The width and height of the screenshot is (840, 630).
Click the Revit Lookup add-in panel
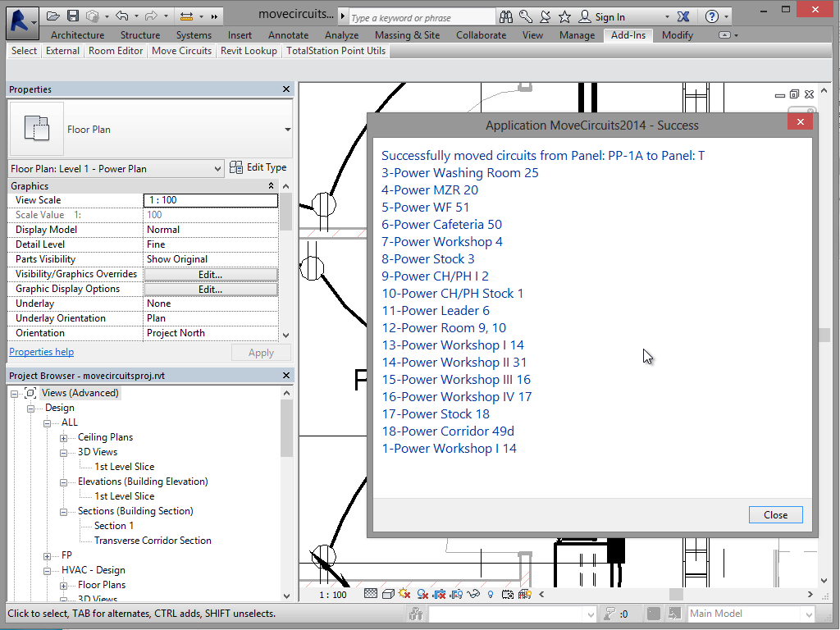tap(249, 51)
